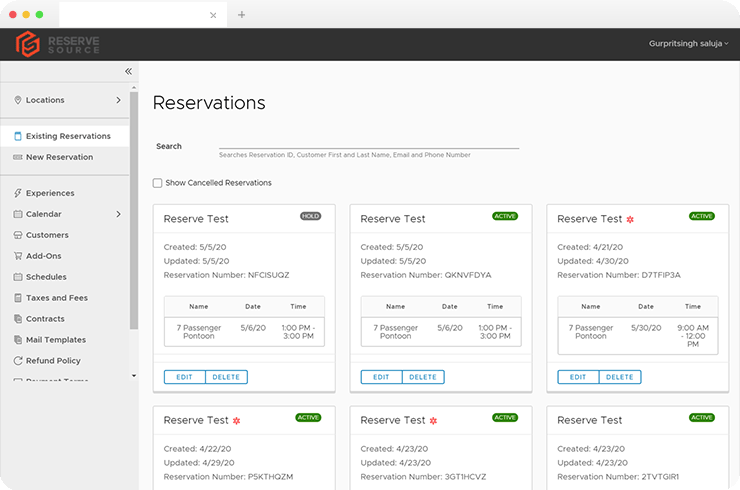Delete reservation NFCISUQZ
The height and width of the screenshot is (490, 740).
pyautogui.click(x=227, y=377)
